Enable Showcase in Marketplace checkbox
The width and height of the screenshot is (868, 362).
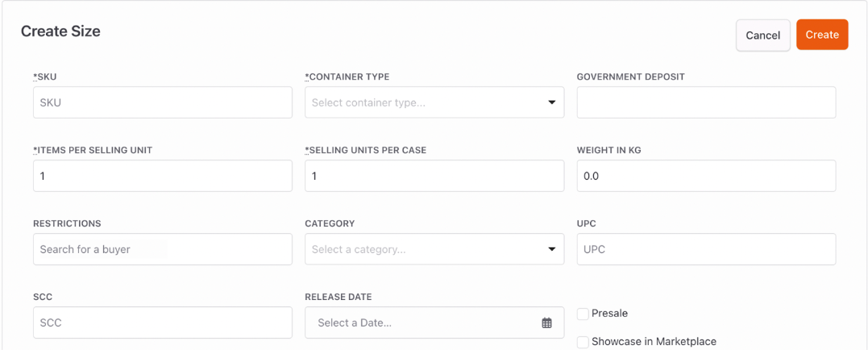583,342
